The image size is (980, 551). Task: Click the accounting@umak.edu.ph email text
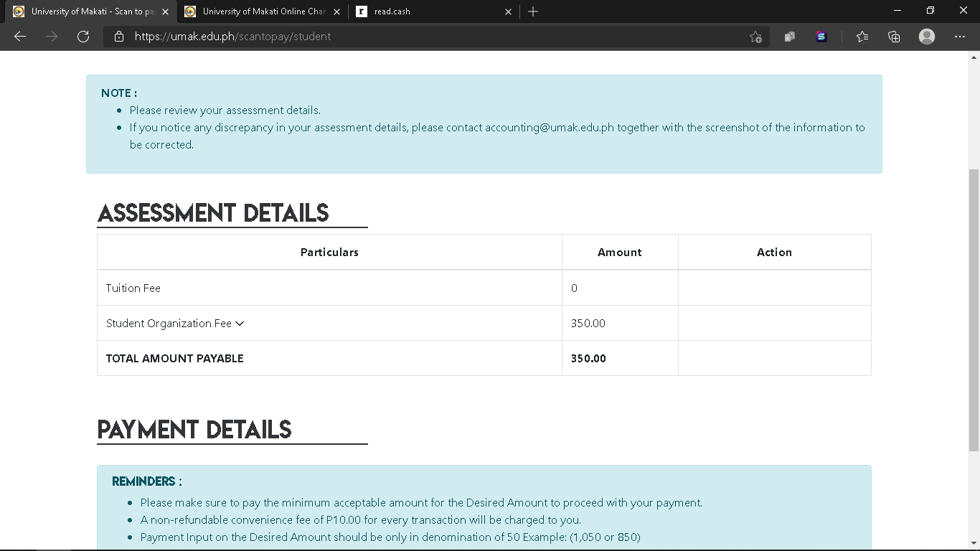(550, 128)
